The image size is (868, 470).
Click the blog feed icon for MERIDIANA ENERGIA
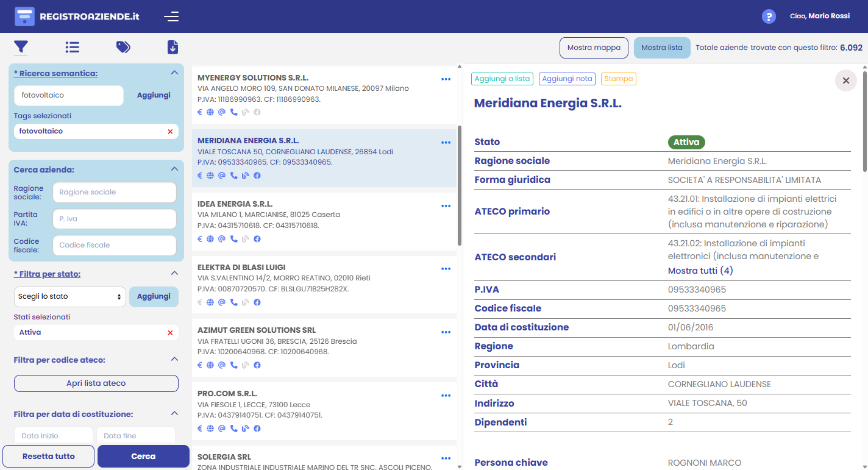point(245,176)
